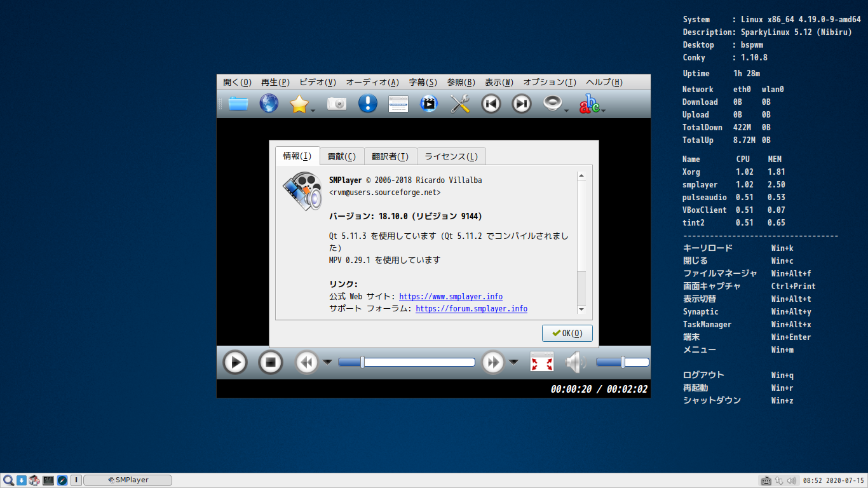Open the terminal icon on the taskbar

48,480
